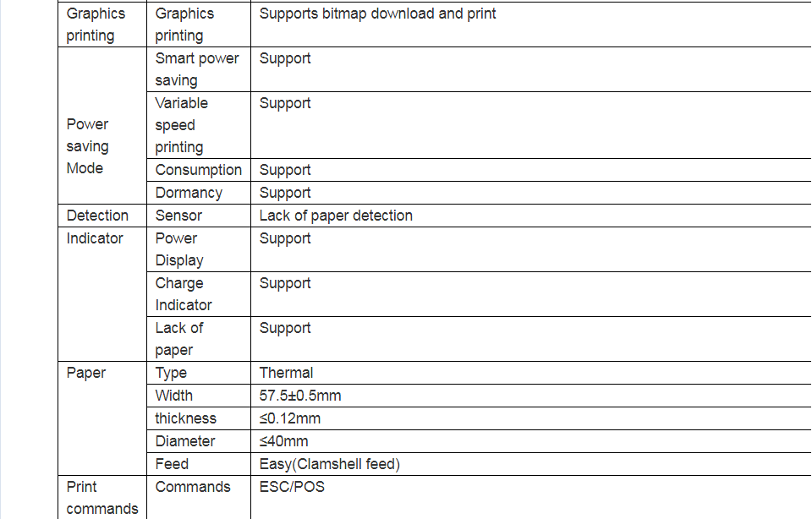Click the '≤0.12mm' thickness value
This screenshot has width=812, height=519.
coord(289,418)
